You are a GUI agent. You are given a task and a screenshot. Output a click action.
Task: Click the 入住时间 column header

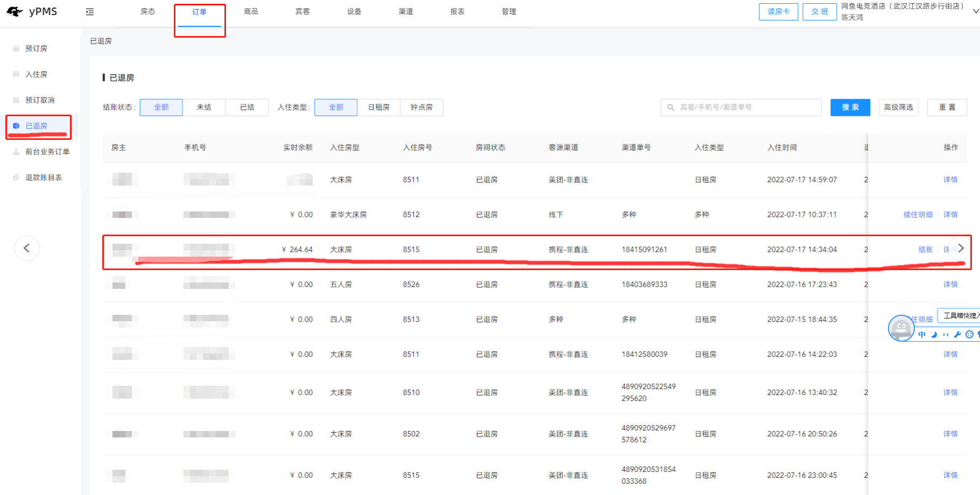point(782,147)
